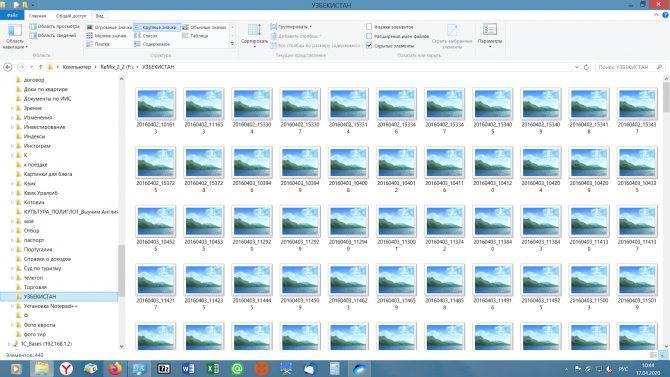The image size is (670, 377).
Task: Open the recent locations dropdown arrow
Action: pyautogui.click(x=31, y=67)
